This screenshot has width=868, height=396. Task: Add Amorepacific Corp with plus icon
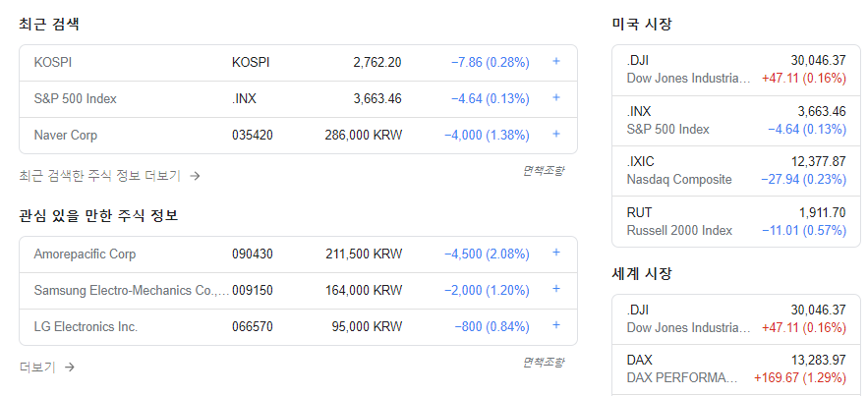pyautogui.click(x=556, y=253)
